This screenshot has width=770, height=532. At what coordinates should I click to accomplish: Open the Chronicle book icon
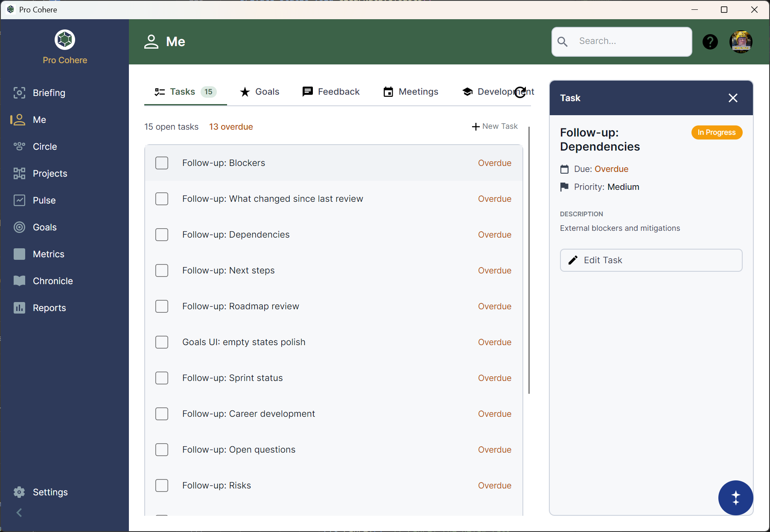point(19,281)
